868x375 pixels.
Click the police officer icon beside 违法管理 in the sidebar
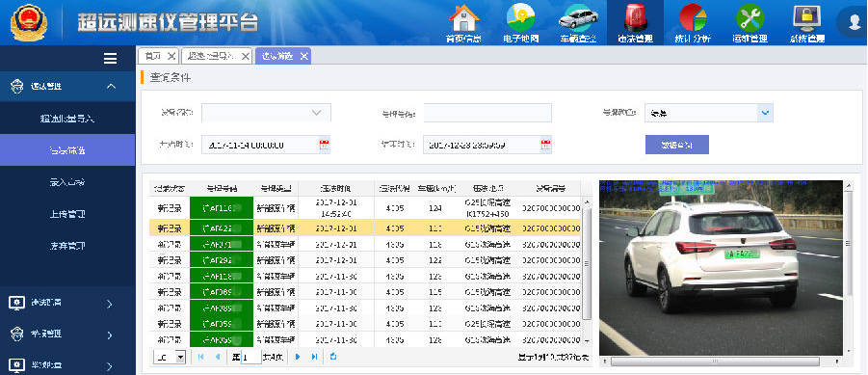[17, 87]
